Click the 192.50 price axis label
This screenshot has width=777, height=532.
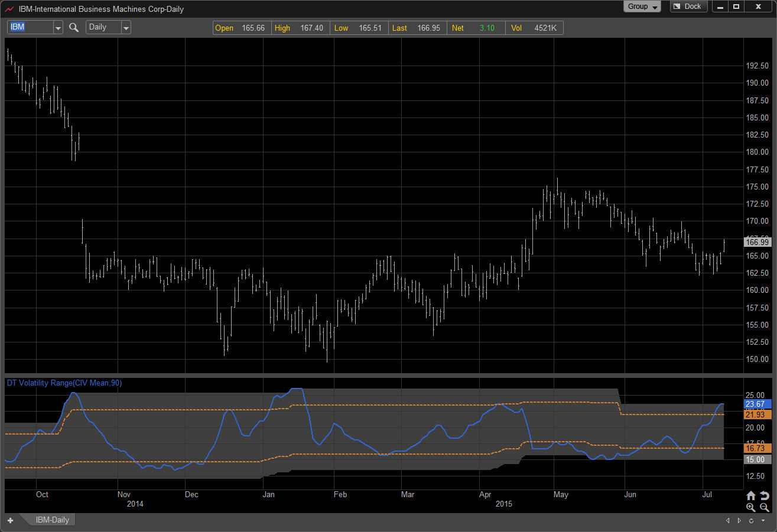pyautogui.click(x=756, y=66)
